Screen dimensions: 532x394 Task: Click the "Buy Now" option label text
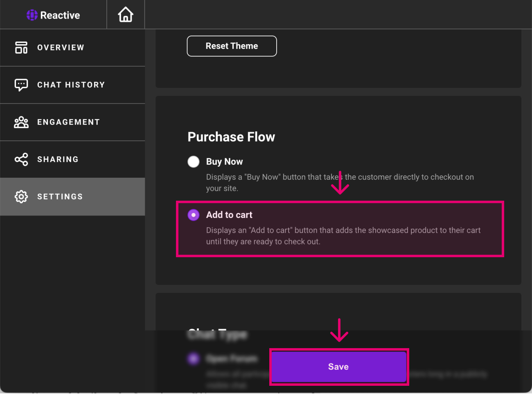[224, 162]
